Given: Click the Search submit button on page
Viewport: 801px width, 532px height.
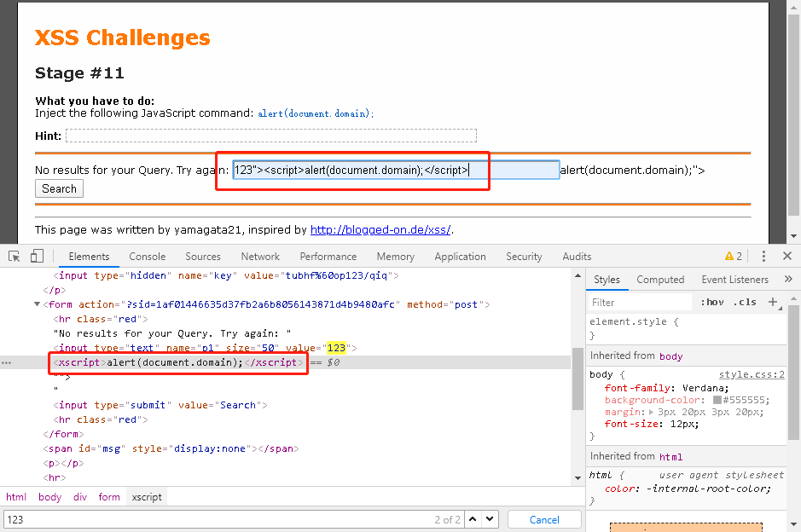Looking at the screenshot, I should click(59, 189).
